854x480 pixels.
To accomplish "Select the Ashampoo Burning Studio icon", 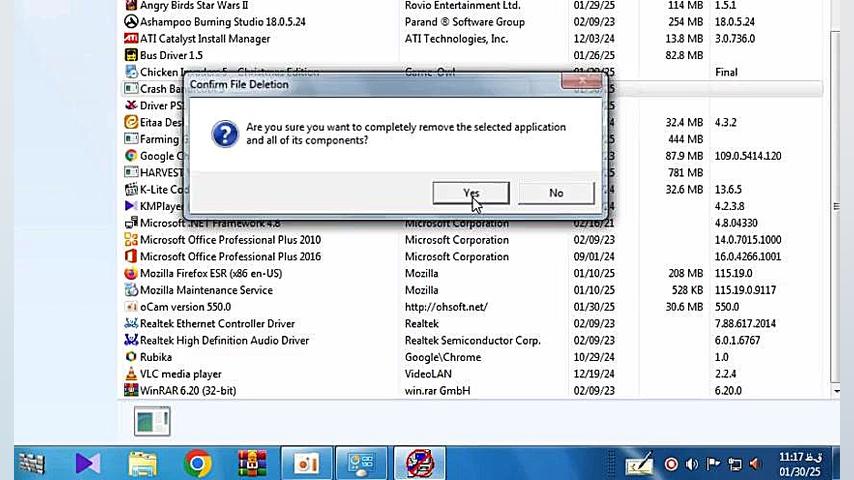I will pos(131,22).
